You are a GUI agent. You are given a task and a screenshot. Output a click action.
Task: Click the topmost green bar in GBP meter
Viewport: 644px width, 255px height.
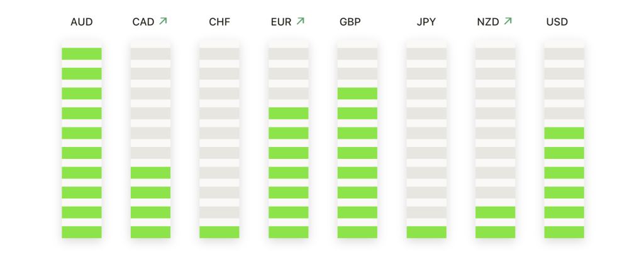coord(357,94)
